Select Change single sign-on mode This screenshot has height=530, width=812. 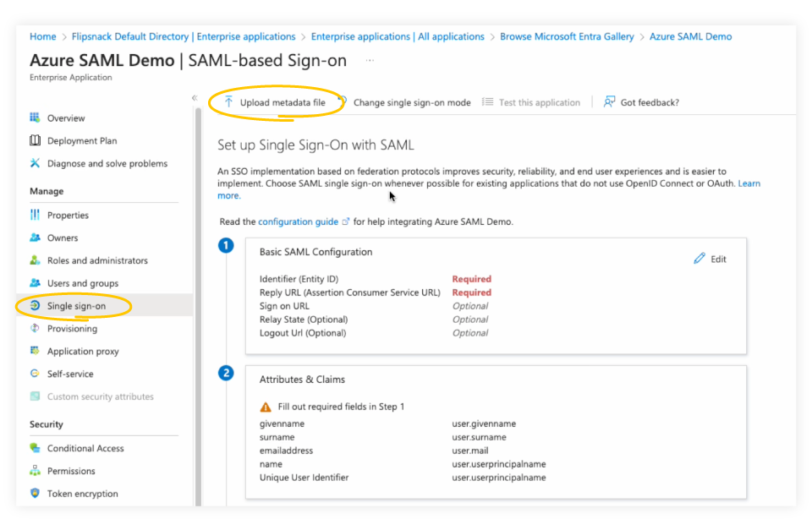[412, 101]
